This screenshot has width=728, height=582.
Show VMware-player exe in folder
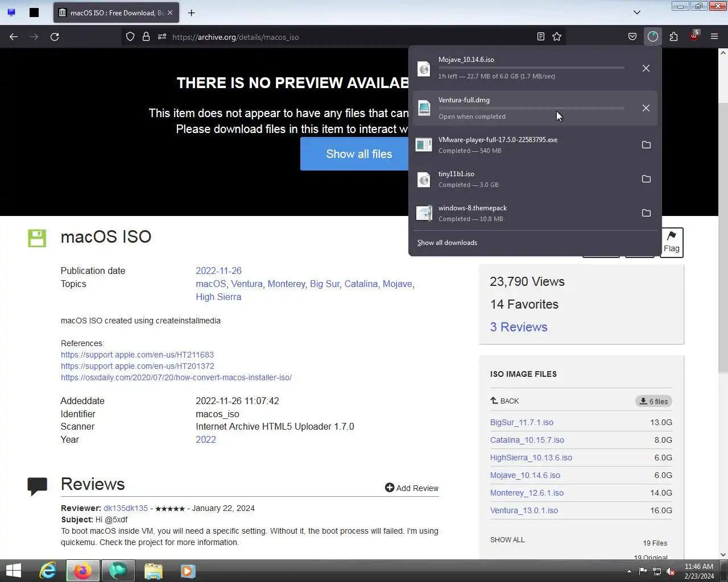(x=646, y=145)
